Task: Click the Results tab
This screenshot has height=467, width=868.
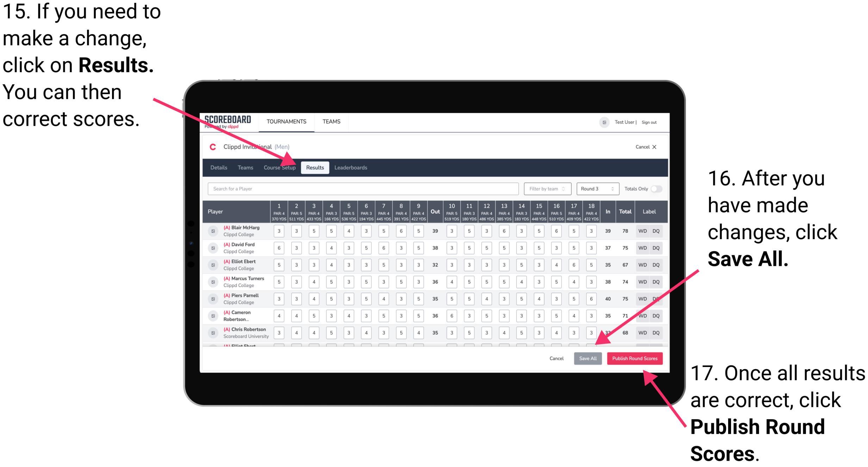Action: [316, 167]
